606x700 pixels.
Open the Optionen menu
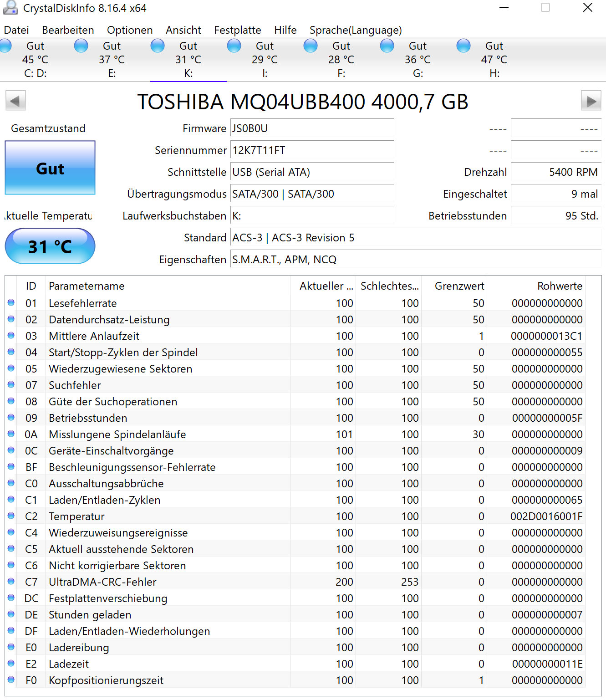point(130,30)
